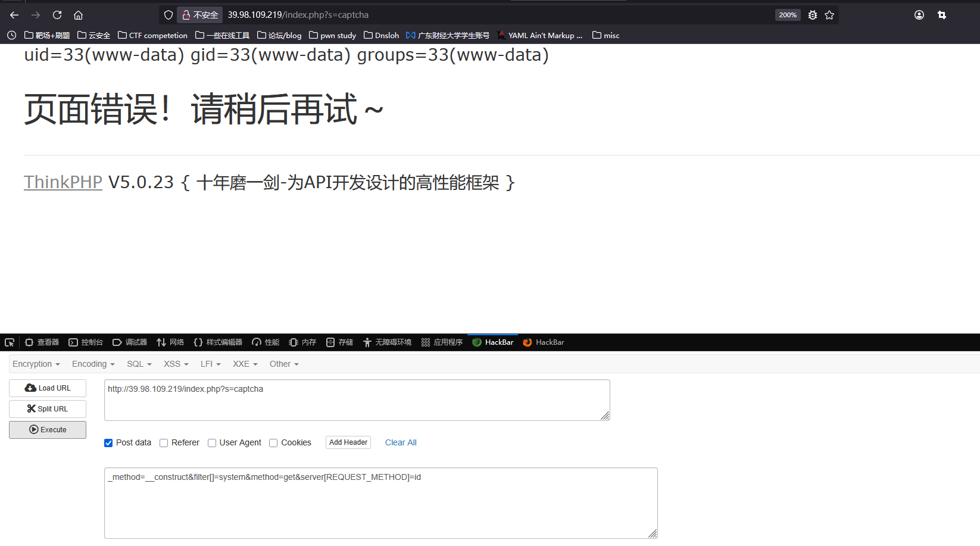This screenshot has height=546, width=980.
Task: Open the 一些在线工具 bookmark folder
Action: tap(223, 35)
